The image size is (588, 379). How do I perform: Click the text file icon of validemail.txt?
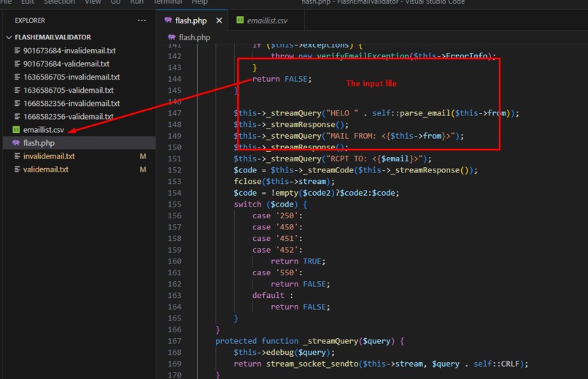click(17, 169)
